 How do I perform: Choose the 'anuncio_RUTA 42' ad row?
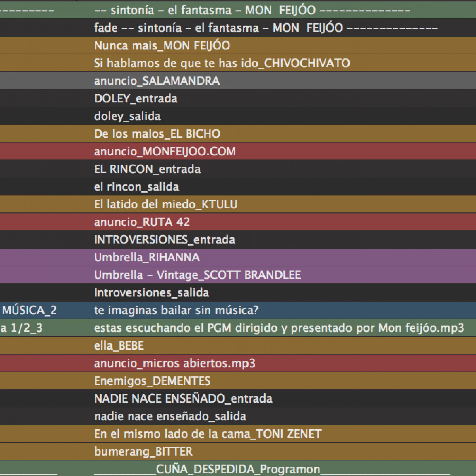tap(142, 222)
